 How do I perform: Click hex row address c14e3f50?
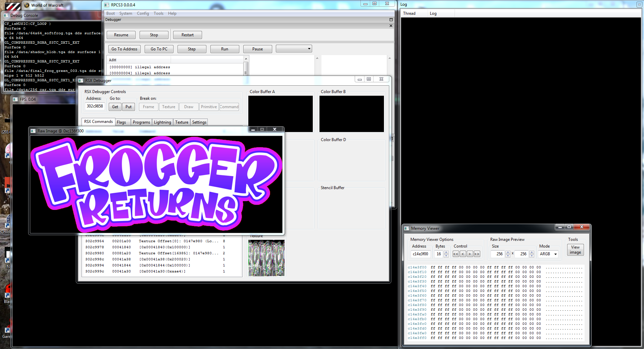pyautogui.click(x=417, y=291)
